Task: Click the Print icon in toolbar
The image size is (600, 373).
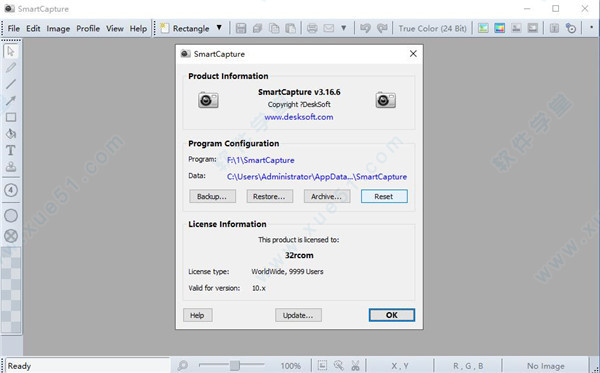Action: click(312, 28)
